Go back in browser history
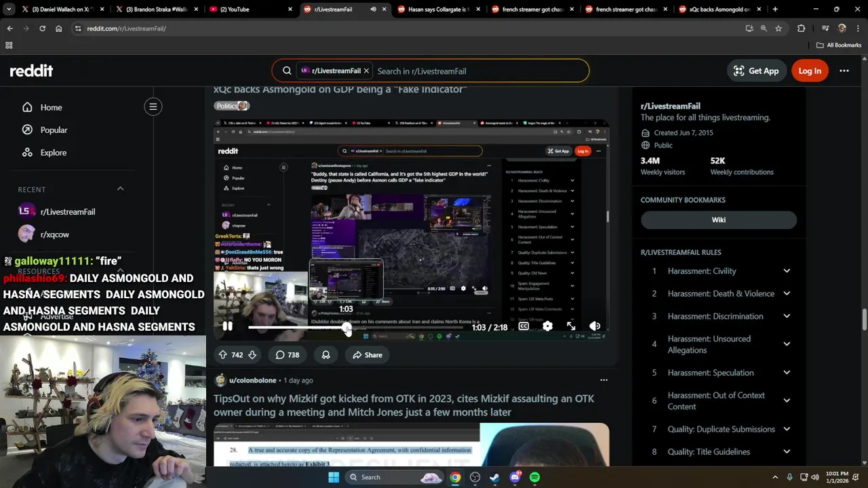The height and width of the screenshot is (488, 868). coord(9,28)
